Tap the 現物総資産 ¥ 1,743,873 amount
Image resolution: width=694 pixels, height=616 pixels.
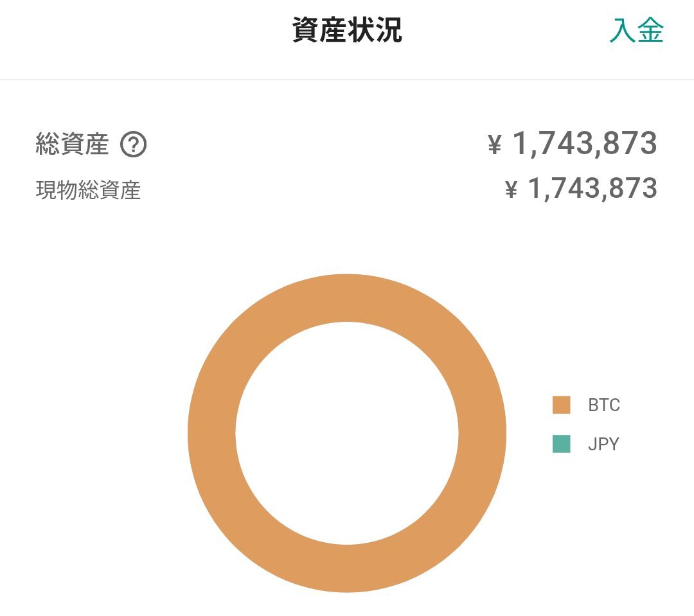click(581, 188)
